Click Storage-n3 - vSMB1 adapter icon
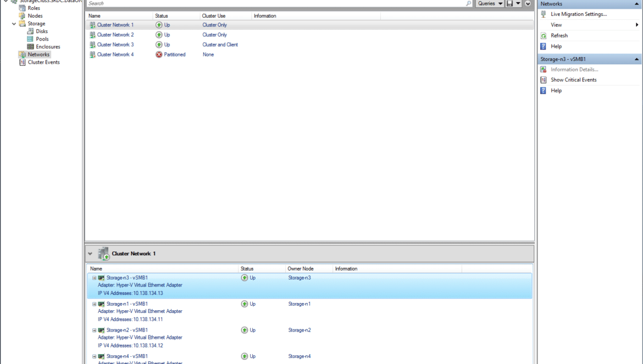Viewport: 643px width, 364px height. point(101,278)
